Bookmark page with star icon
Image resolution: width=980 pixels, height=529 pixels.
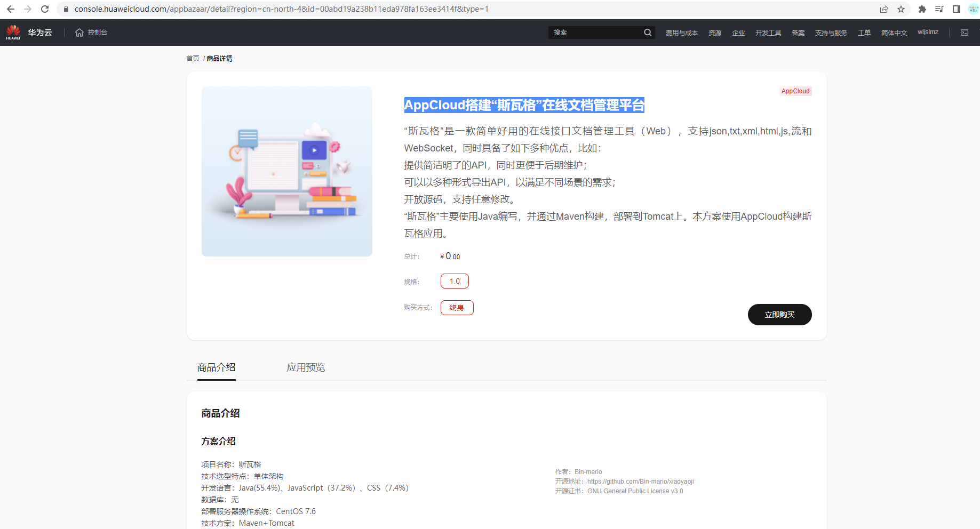(901, 9)
